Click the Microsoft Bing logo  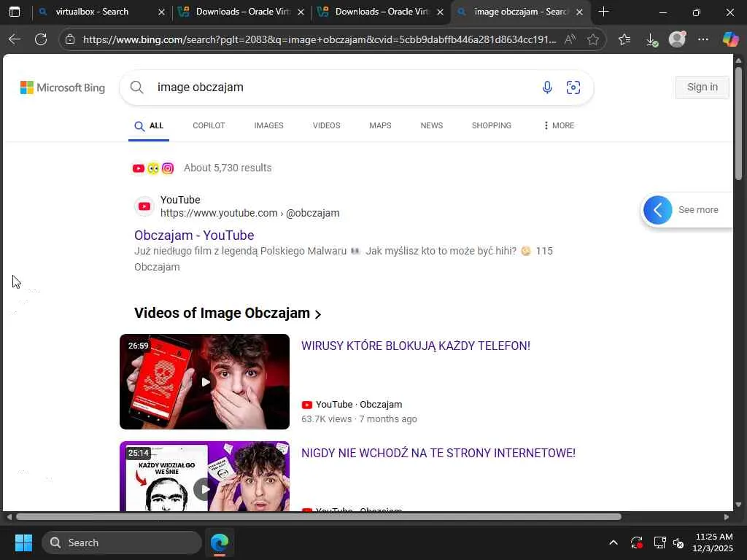coord(63,87)
